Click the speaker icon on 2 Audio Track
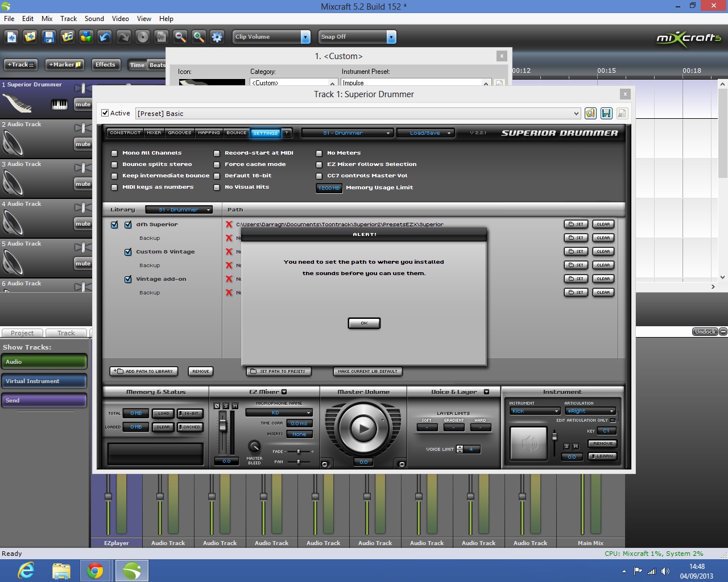This screenshot has height=582, width=728. click(x=13, y=143)
